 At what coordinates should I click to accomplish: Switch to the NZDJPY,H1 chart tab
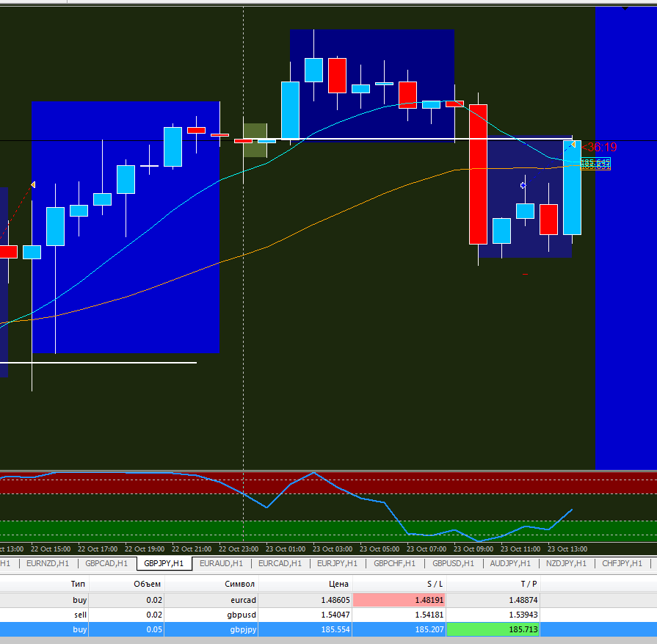click(566, 563)
